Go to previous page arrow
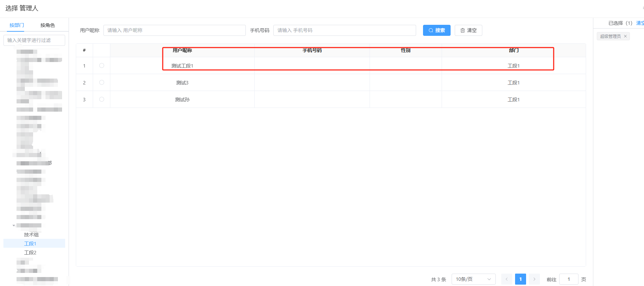Screen dimensions: 644x286 click(x=506, y=279)
